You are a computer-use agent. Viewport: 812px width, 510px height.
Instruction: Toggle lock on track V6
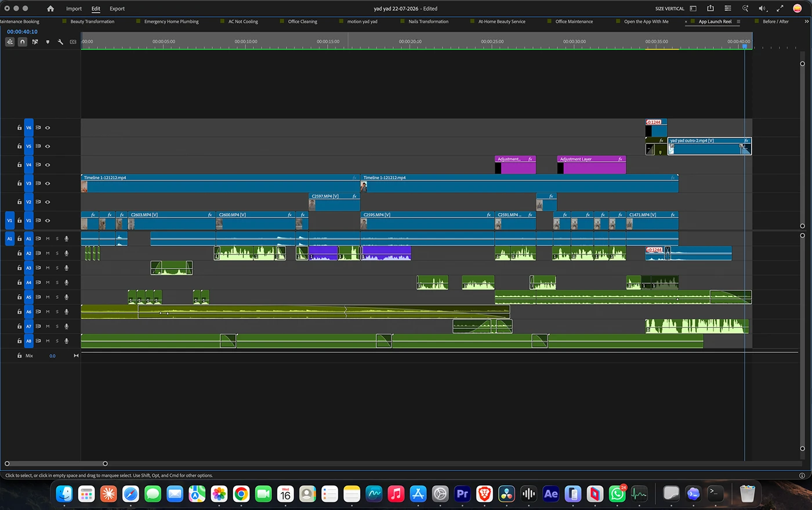19,128
